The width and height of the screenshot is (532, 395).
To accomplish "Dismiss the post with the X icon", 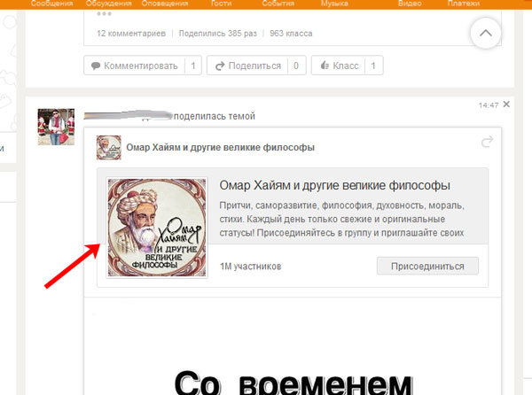I will [506, 105].
